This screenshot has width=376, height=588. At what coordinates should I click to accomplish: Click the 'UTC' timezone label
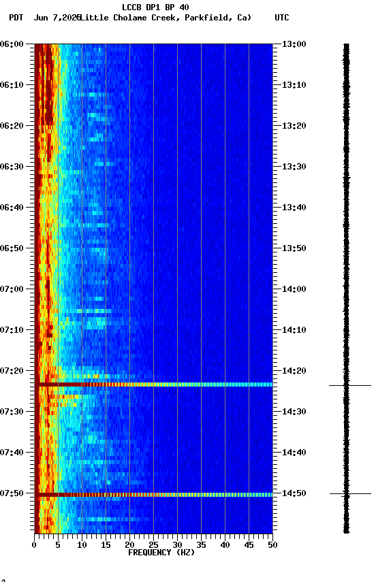pyautogui.click(x=282, y=18)
